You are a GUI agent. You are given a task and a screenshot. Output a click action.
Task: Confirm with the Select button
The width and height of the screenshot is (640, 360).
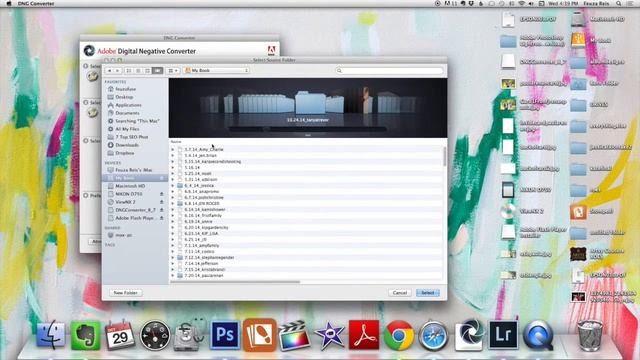428,293
